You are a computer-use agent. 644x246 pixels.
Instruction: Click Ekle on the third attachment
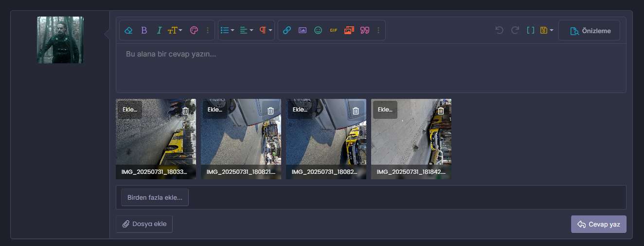click(300, 110)
